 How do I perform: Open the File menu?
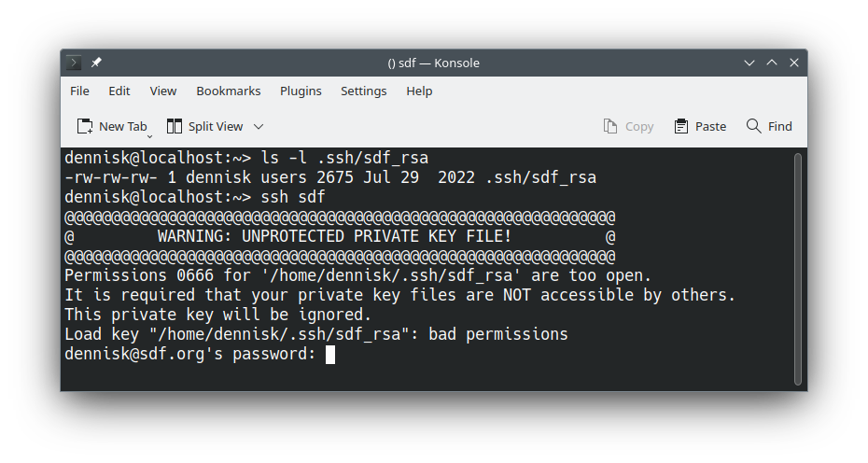point(80,91)
